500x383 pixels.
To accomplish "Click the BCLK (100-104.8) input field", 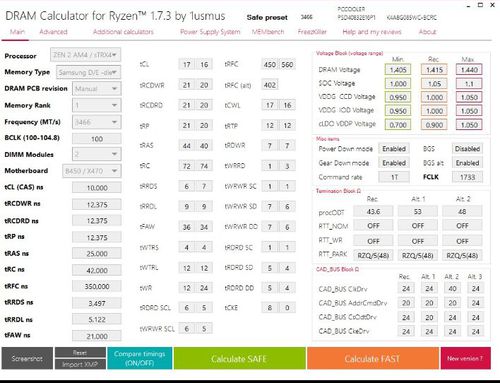I will tap(97, 139).
